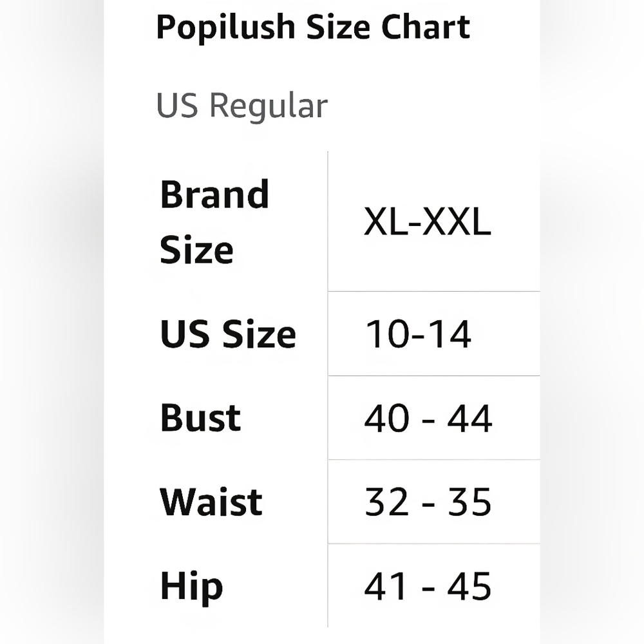Click the number 35 in Waist row

click(x=469, y=502)
